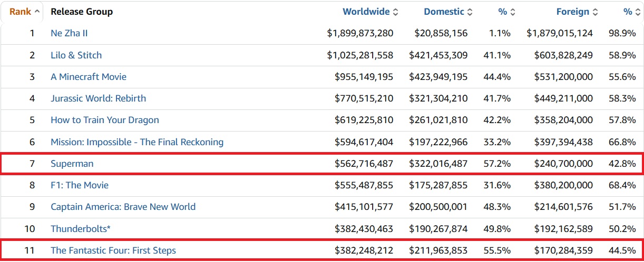Screen dimensions: 644x262
Task: Select Captain America: Brave New World
Action: tap(123, 207)
